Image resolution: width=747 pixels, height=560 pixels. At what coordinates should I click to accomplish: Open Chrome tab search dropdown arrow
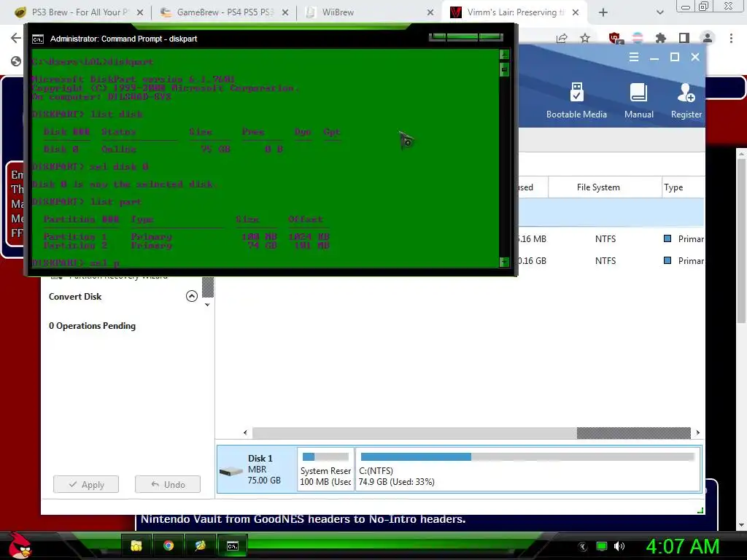tap(659, 12)
